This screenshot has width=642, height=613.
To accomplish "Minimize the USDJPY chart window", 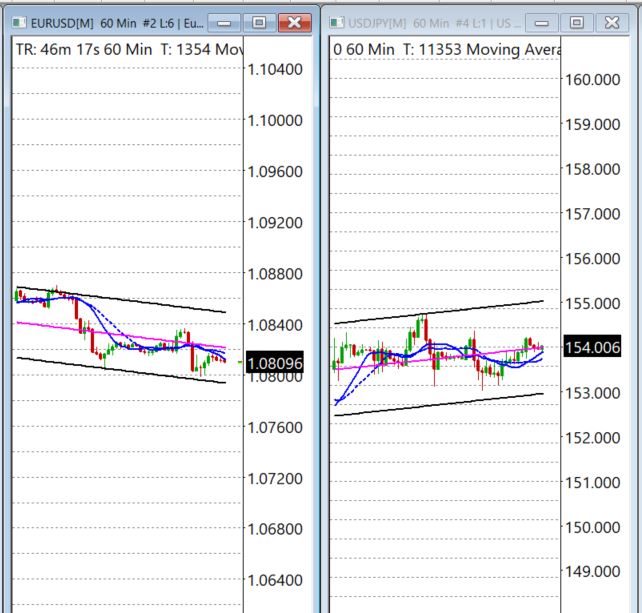I will pos(541,23).
